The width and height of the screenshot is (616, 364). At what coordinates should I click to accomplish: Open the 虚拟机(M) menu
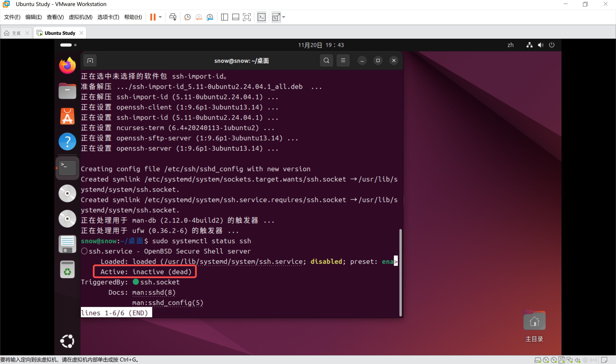point(80,17)
